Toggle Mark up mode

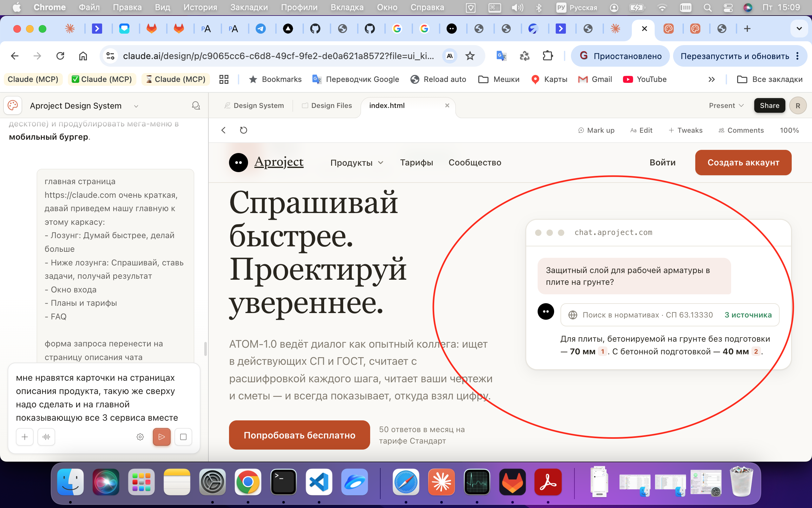click(596, 130)
